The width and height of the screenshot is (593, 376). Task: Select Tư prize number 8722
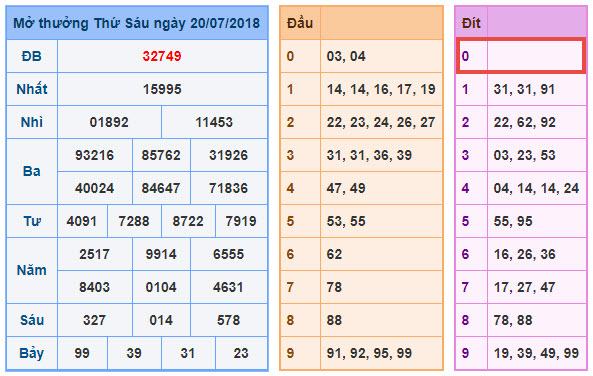click(188, 221)
